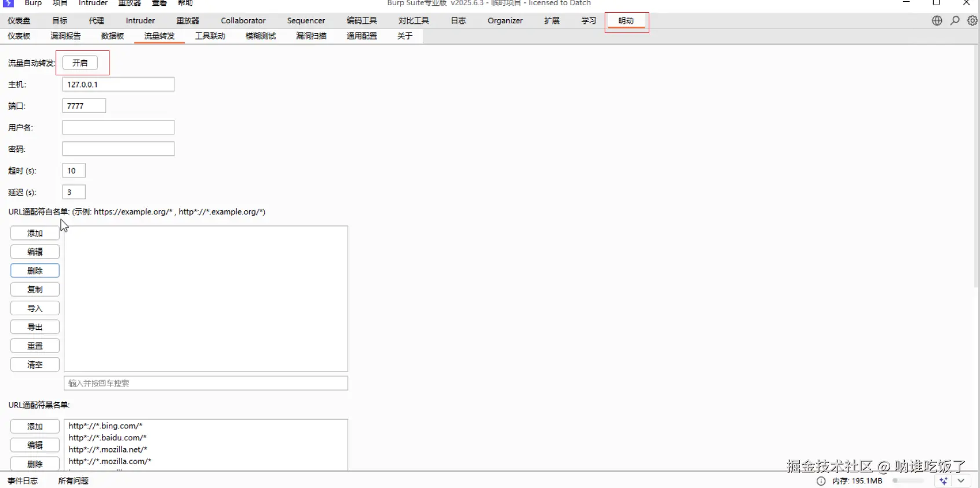Open the 漏洞报告 sub-tab

pyautogui.click(x=65, y=36)
